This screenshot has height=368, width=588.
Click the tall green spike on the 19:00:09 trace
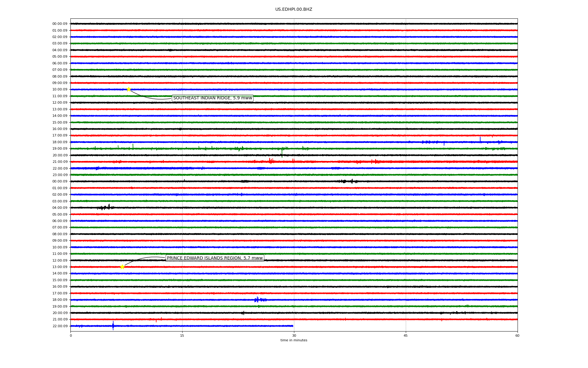[x=282, y=151]
